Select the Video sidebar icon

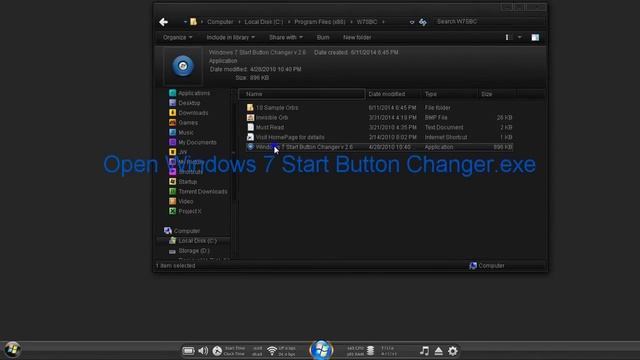(x=173, y=201)
